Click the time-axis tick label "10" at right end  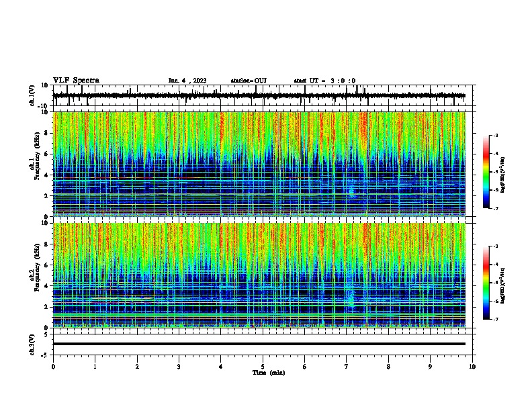click(472, 367)
